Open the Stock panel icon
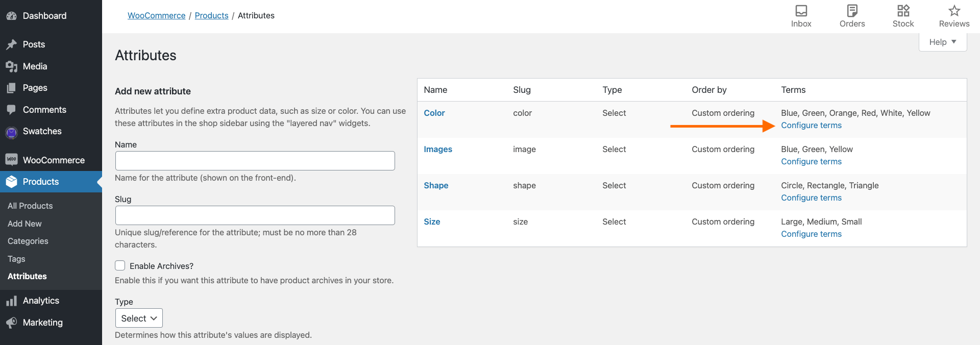 [903, 11]
